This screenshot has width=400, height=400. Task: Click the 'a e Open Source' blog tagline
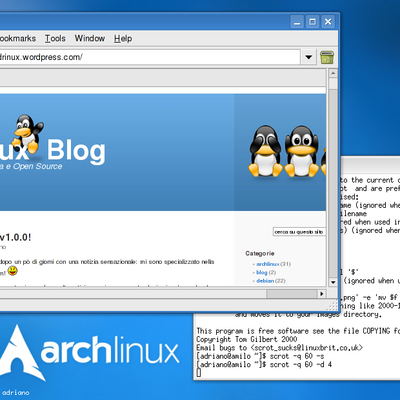pyautogui.click(x=31, y=166)
